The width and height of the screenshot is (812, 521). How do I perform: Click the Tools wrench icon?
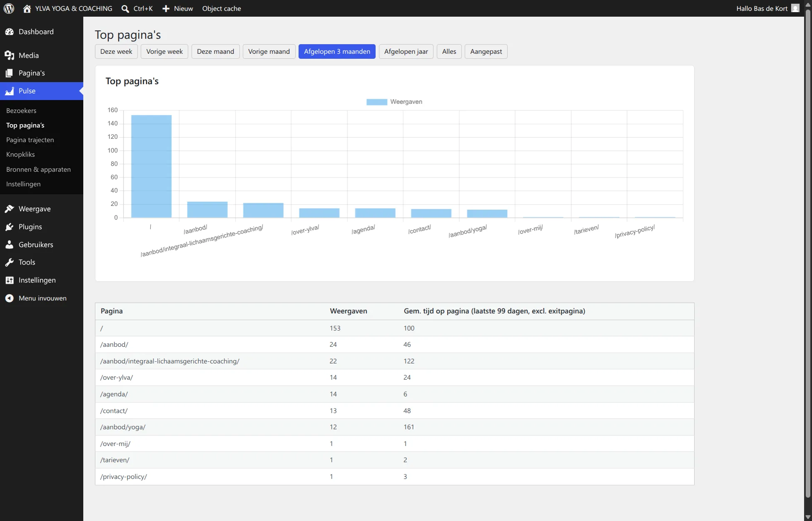[9, 262]
